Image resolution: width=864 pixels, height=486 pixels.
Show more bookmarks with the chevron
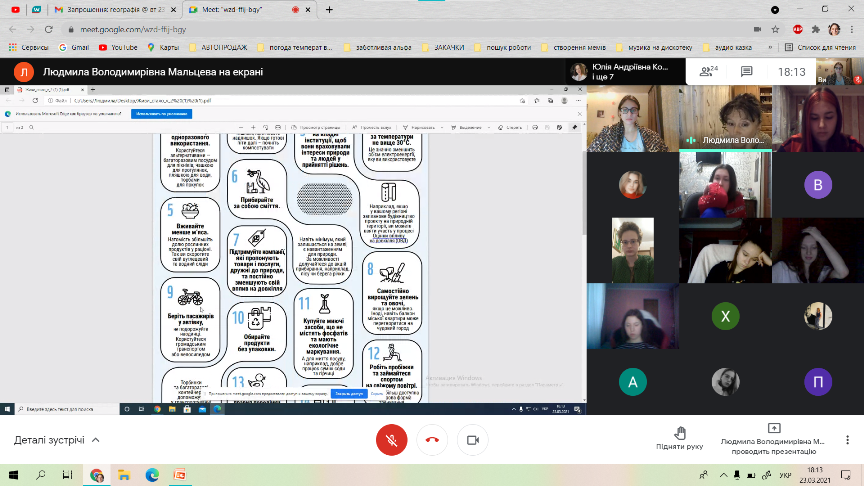point(770,47)
